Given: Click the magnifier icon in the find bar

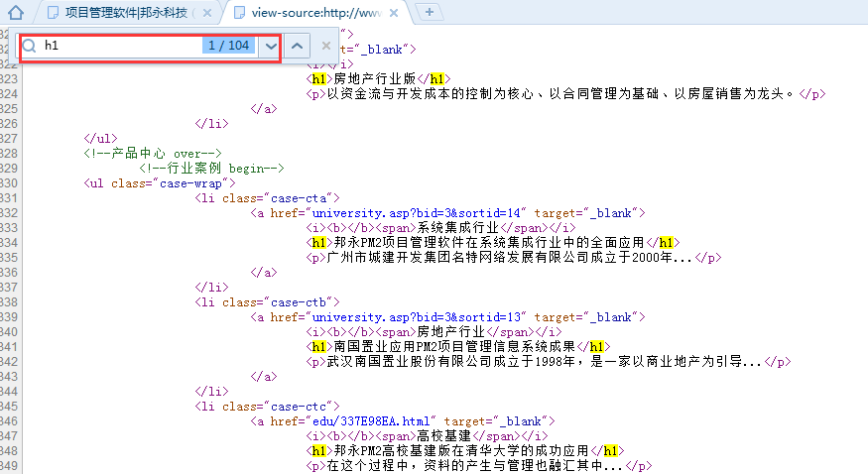Looking at the screenshot, I should click(30, 47).
